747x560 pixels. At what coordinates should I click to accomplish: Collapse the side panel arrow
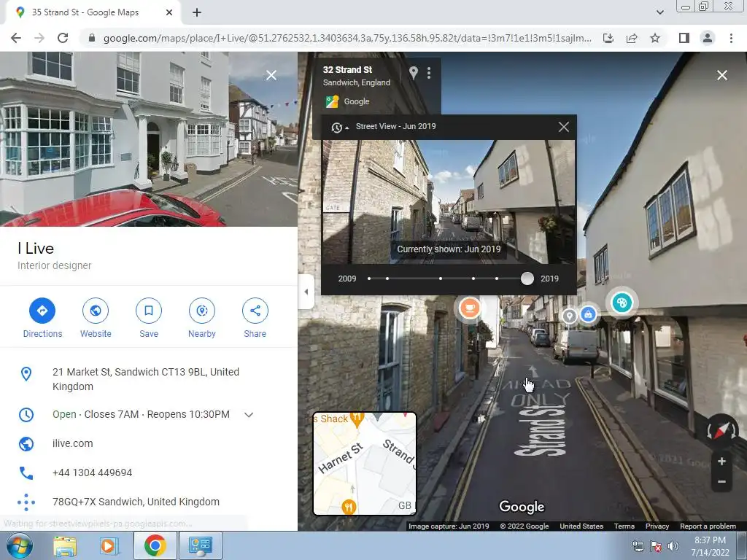[x=306, y=292]
